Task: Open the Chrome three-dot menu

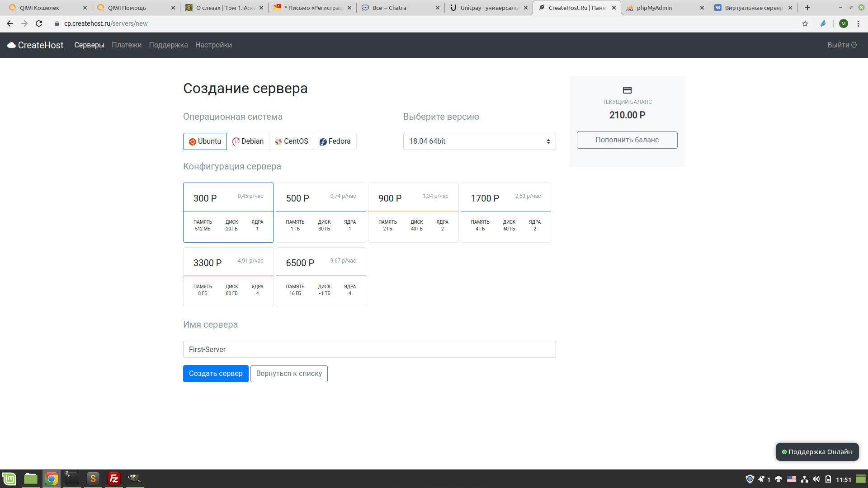Action: [x=858, y=23]
